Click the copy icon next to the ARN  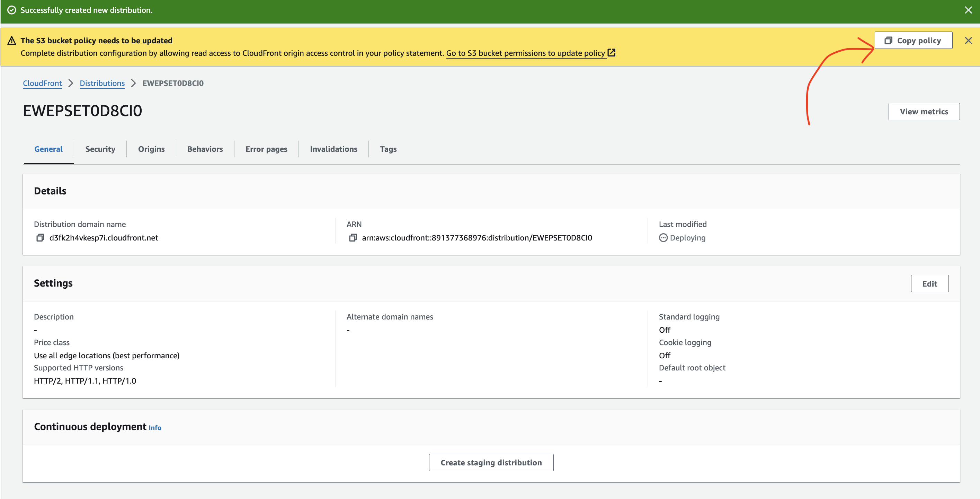[353, 238]
